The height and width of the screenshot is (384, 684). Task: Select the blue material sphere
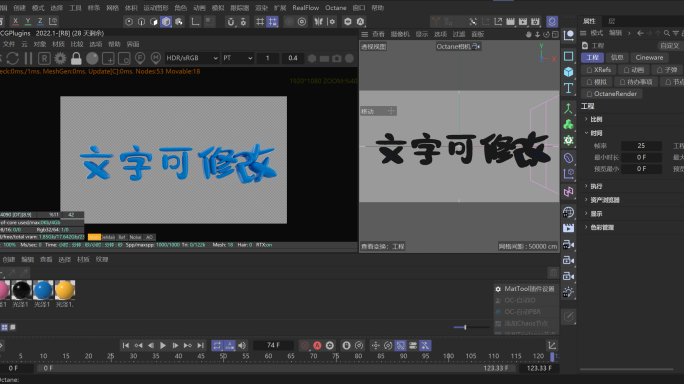(x=43, y=290)
